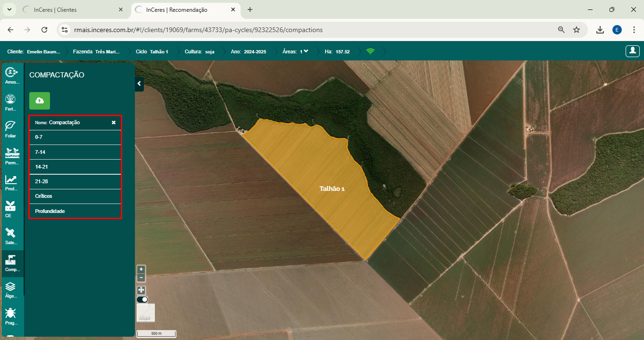Select the 21-28 depth layer
This screenshot has width=644, height=340.
(75, 182)
